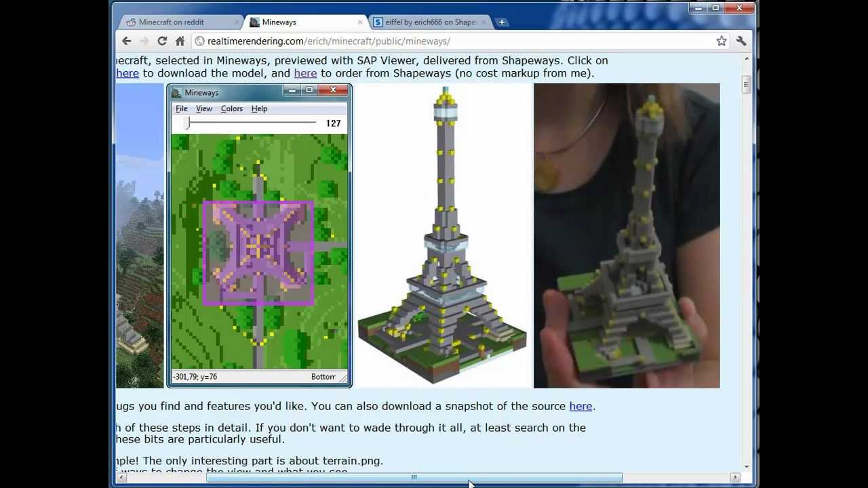Click the Eiffel tower 3D render image
This screenshot has height=488, width=868.
coord(442,235)
